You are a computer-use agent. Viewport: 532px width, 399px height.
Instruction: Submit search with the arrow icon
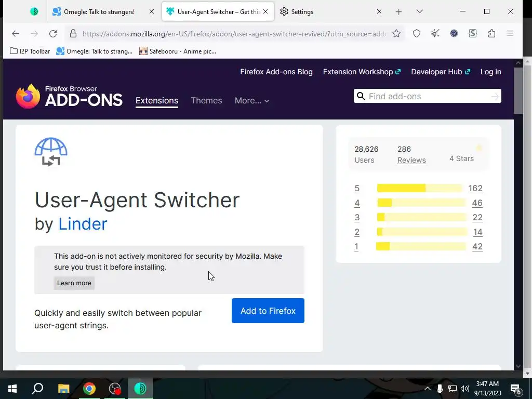point(495,96)
